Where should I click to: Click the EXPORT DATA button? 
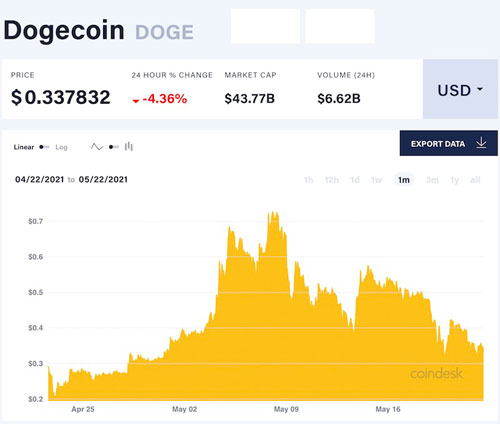coord(449,143)
